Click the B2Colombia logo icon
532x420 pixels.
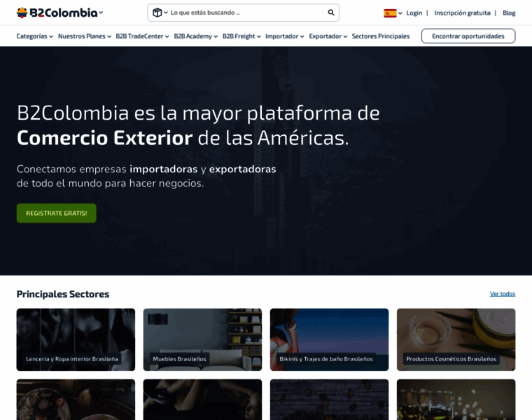coord(22,13)
